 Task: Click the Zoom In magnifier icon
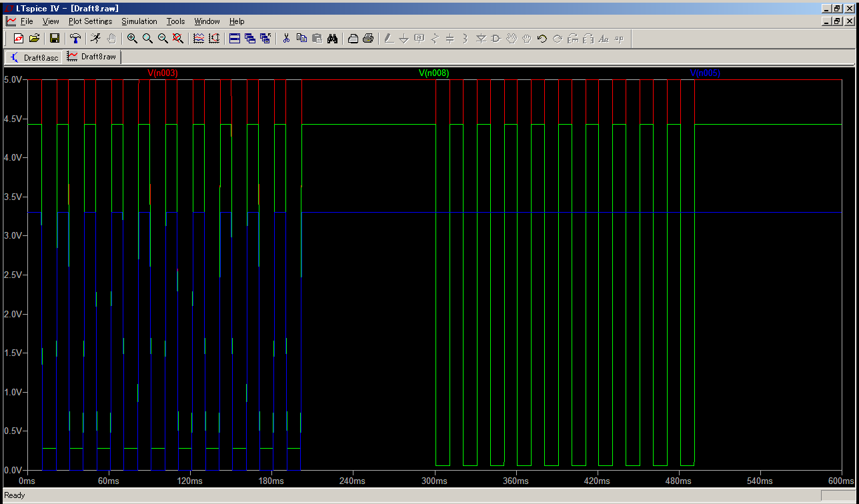click(132, 39)
